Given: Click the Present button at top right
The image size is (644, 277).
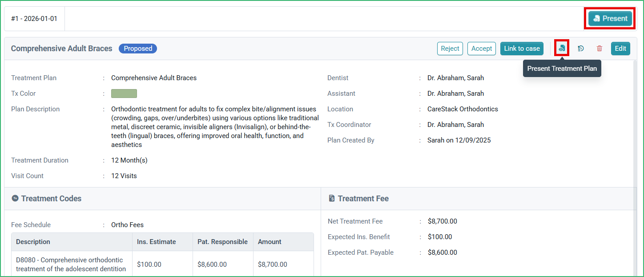Looking at the screenshot, I should 610,19.
